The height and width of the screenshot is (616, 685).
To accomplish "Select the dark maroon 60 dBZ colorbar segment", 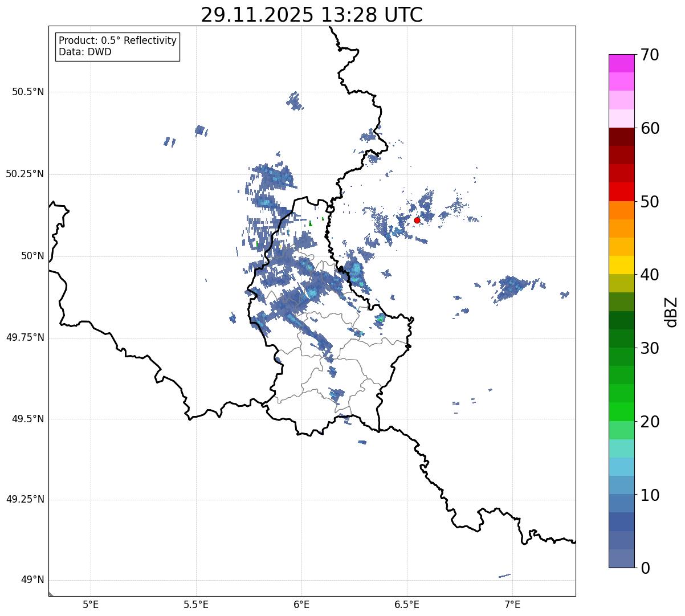I will pos(622,137).
